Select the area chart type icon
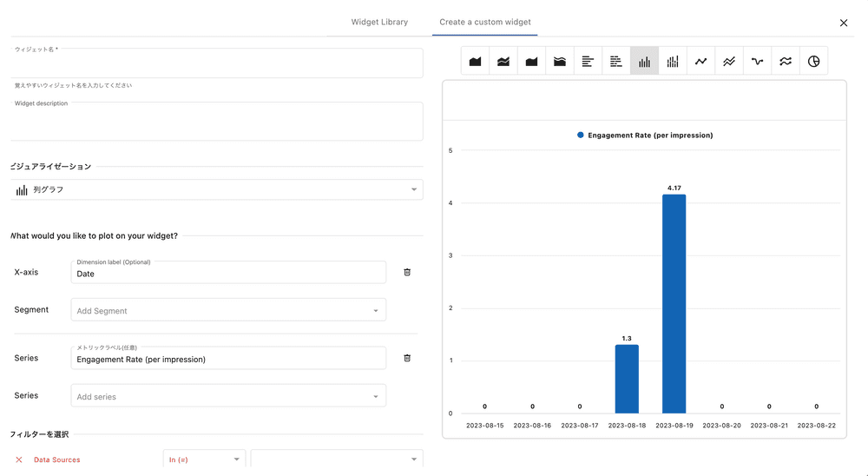Image resolution: width=868 pixels, height=476 pixels. [475, 61]
